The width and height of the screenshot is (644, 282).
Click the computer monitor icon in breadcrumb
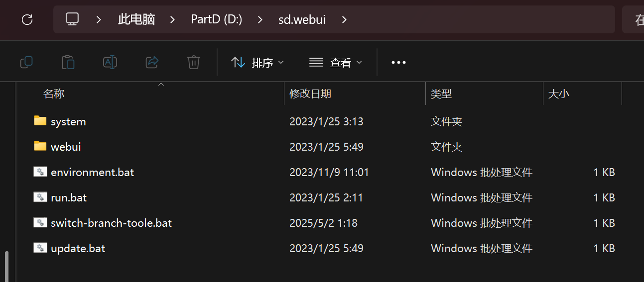(x=72, y=19)
